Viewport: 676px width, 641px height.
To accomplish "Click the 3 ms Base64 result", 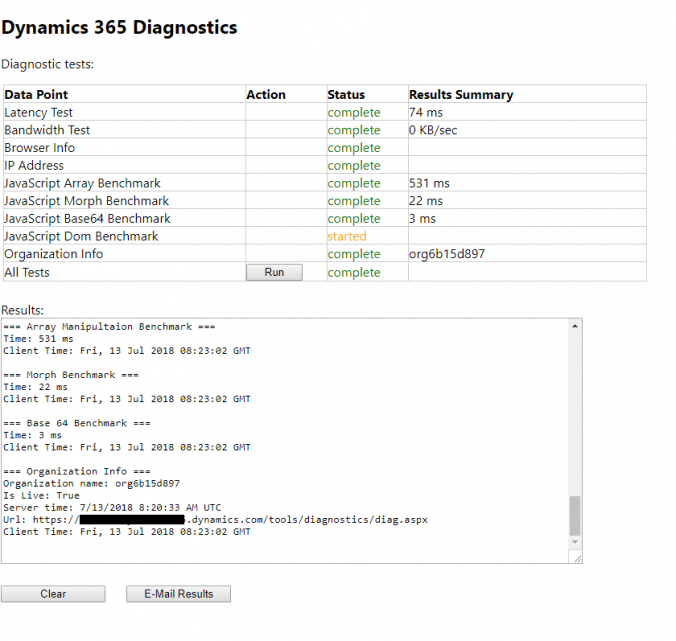I will [x=422, y=219].
